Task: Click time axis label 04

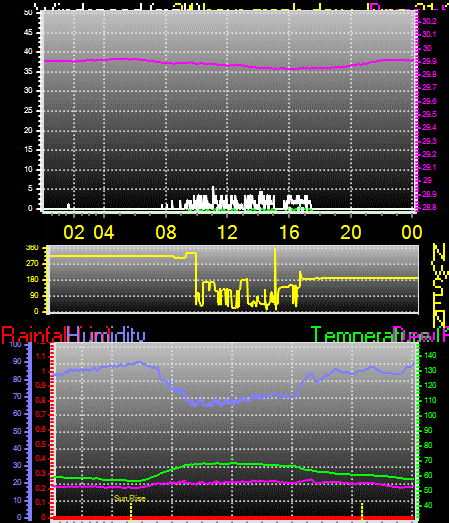Action: [x=104, y=232]
